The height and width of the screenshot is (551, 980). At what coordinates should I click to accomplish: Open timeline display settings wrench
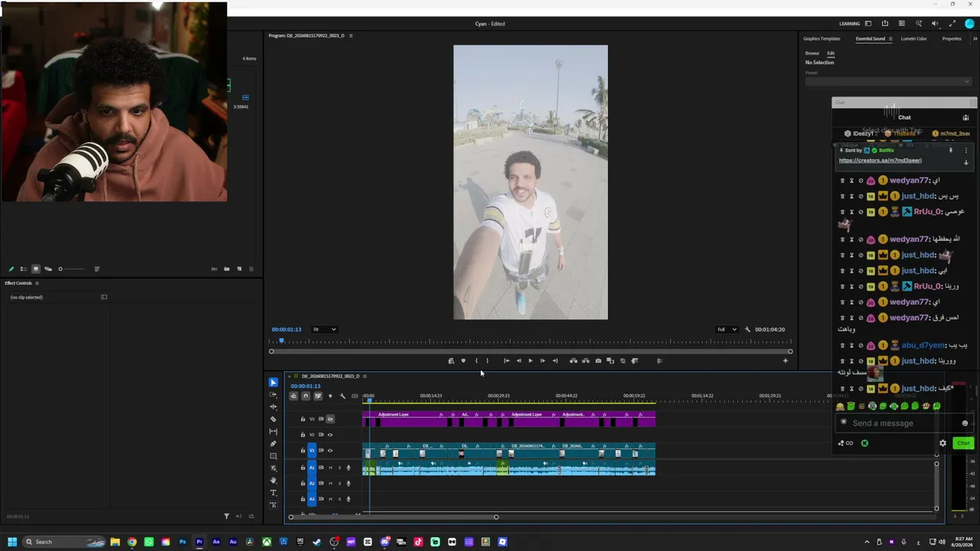coord(342,396)
